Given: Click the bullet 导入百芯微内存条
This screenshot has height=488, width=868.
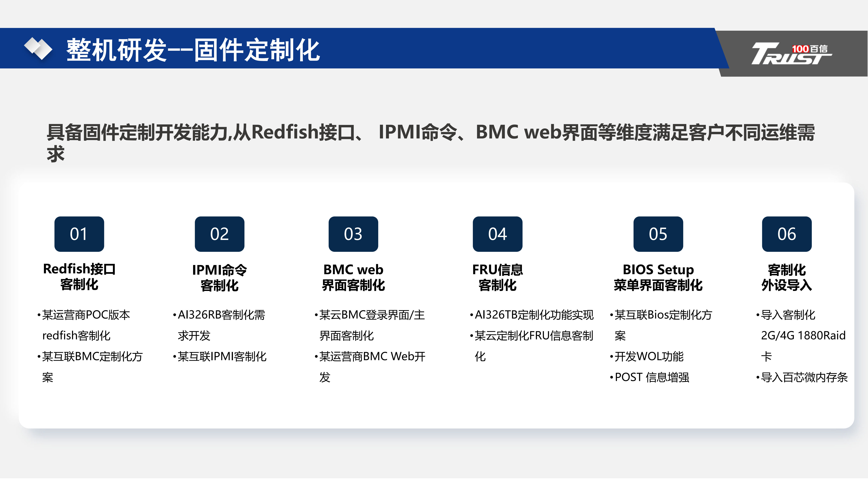Looking at the screenshot, I should coord(804,377).
